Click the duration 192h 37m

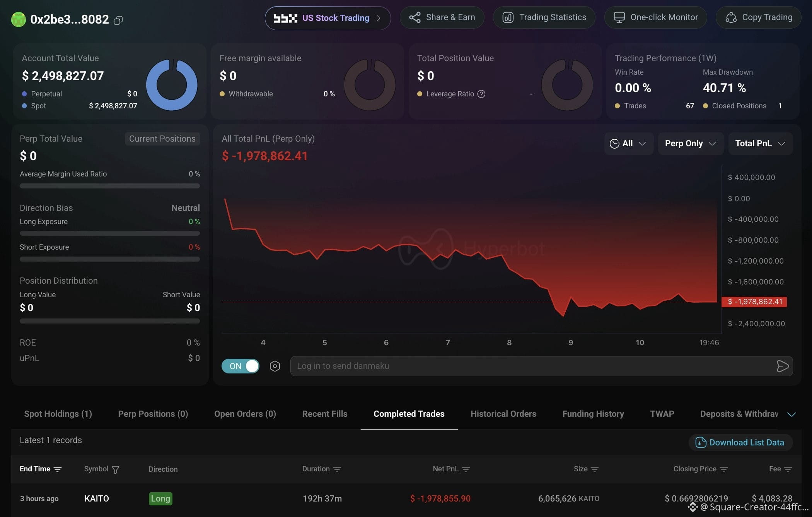point(322,499)
